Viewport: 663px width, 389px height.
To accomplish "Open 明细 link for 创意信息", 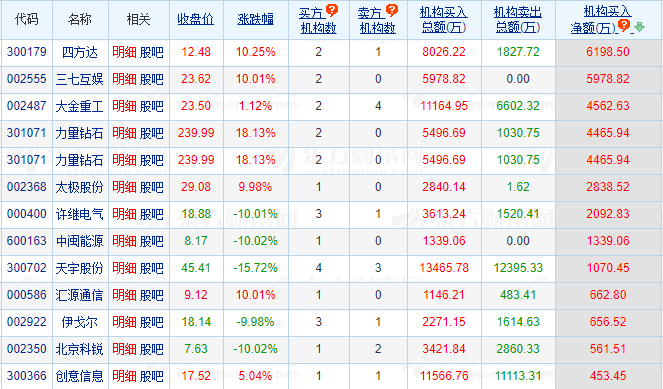I will tap(124, 376).
